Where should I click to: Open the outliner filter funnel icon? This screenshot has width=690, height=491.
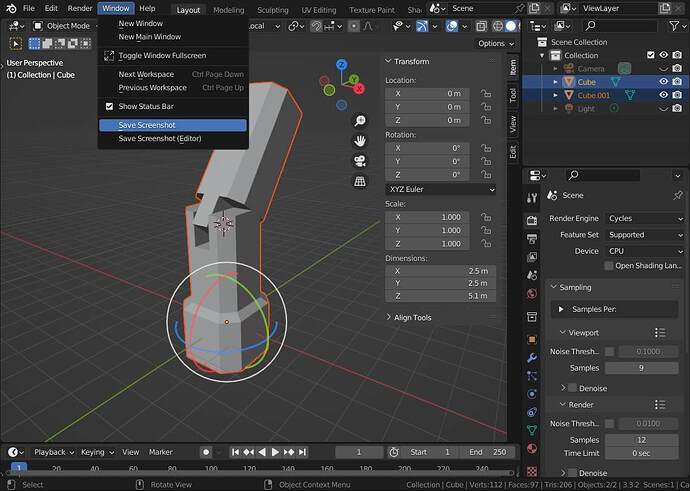click(x=675, y=26)
